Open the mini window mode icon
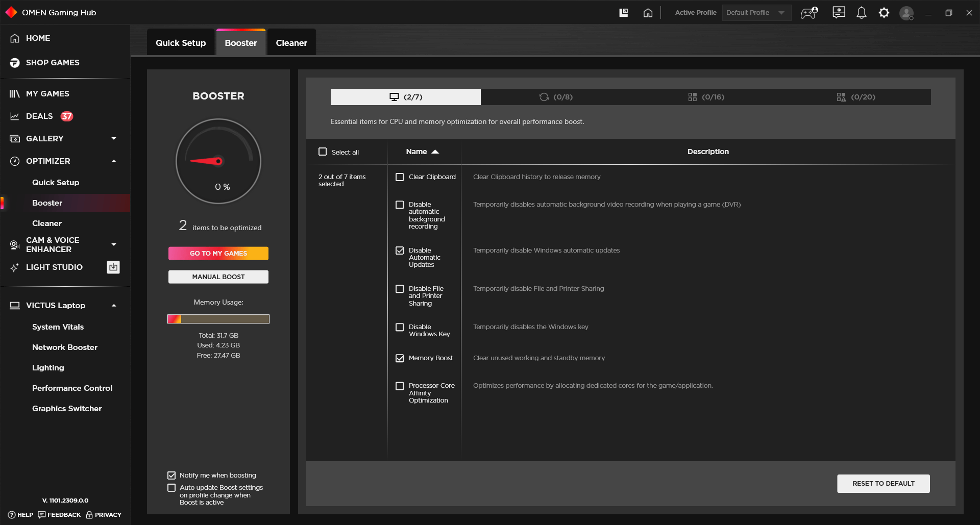980x525 pixels. point(623,13)
